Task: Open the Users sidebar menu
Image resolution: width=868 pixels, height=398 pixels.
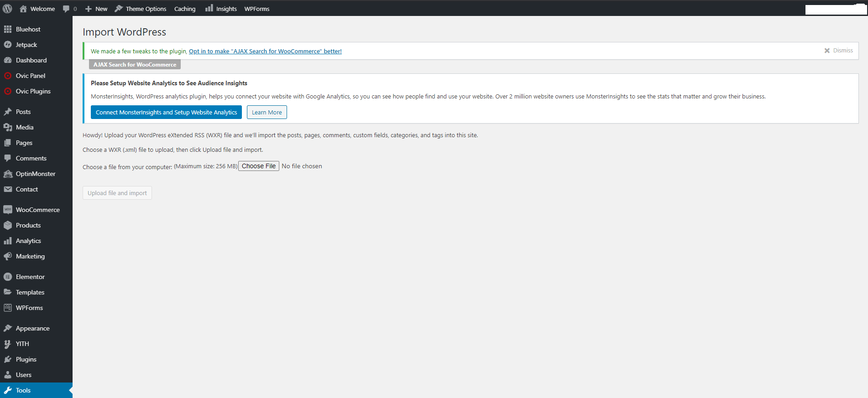Action: pos(36,375)
